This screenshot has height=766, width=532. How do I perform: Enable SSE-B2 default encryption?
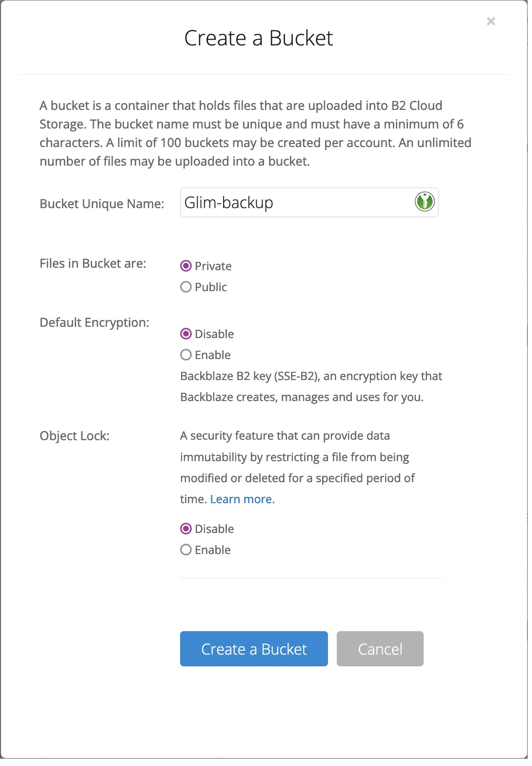[185, 355]
